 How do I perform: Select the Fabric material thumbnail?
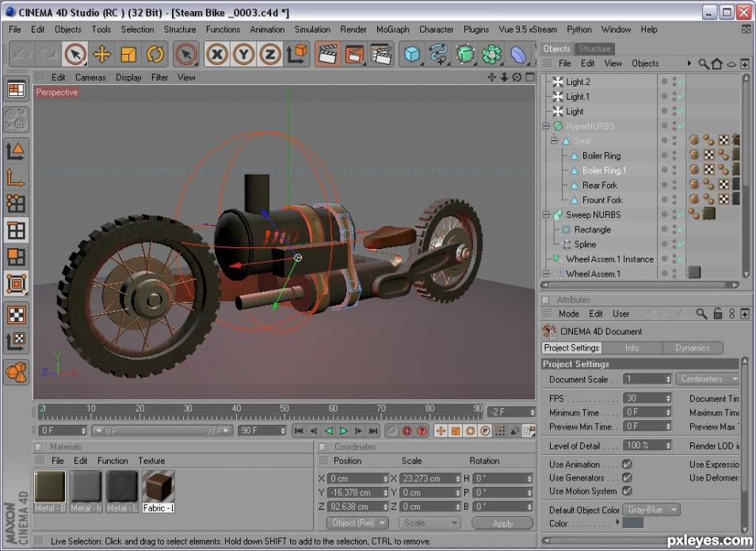158,487
